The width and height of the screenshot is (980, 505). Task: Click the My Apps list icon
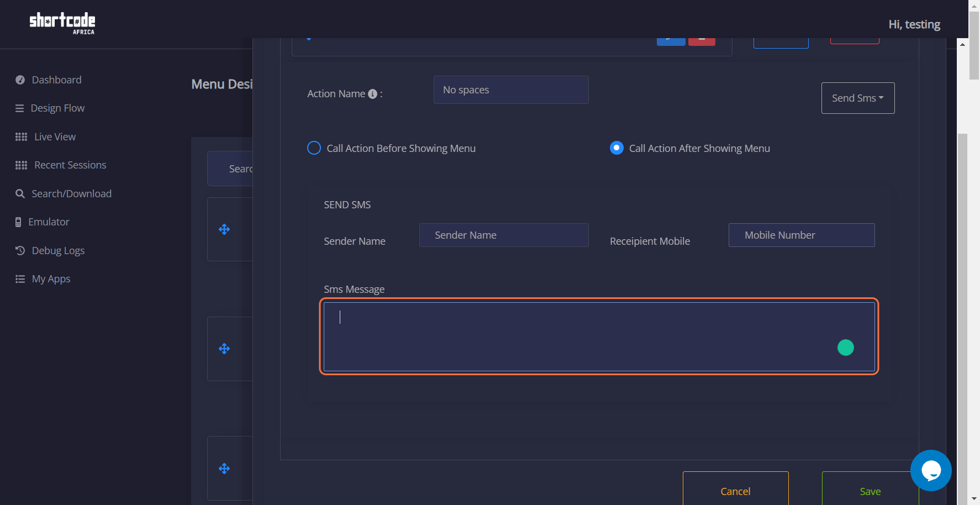click(20, 279)
